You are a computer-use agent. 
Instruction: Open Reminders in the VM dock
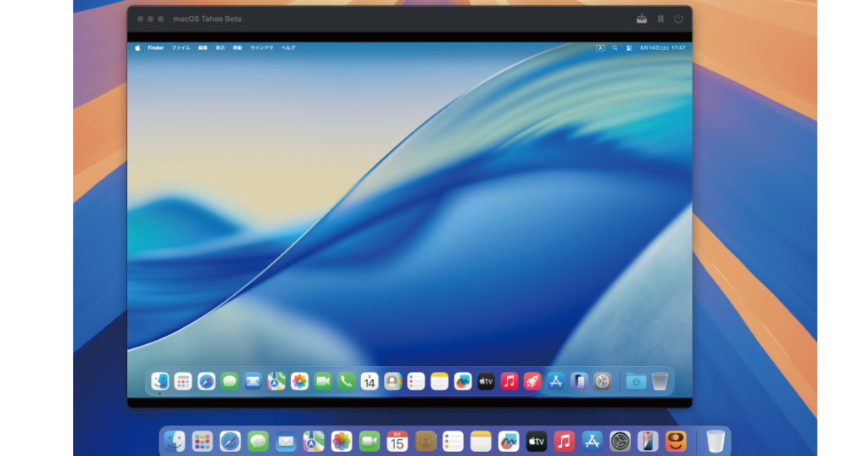pyautogui.click(x=415, y=381)
